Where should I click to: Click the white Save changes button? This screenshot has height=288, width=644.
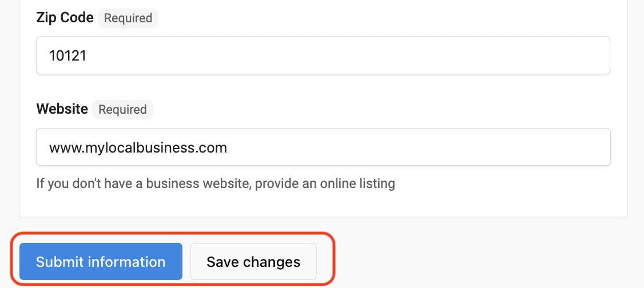pos(253,261)
